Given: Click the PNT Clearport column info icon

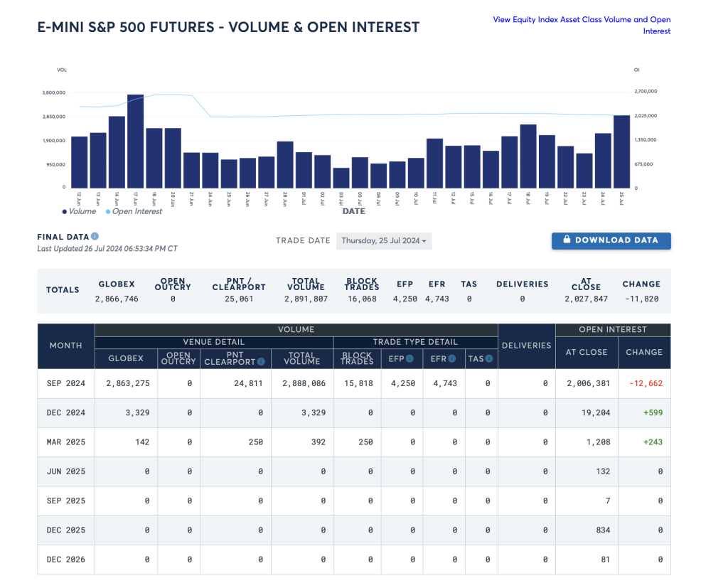Looking at the screenshot, I should pyautogui.click(x=260, y=362).
